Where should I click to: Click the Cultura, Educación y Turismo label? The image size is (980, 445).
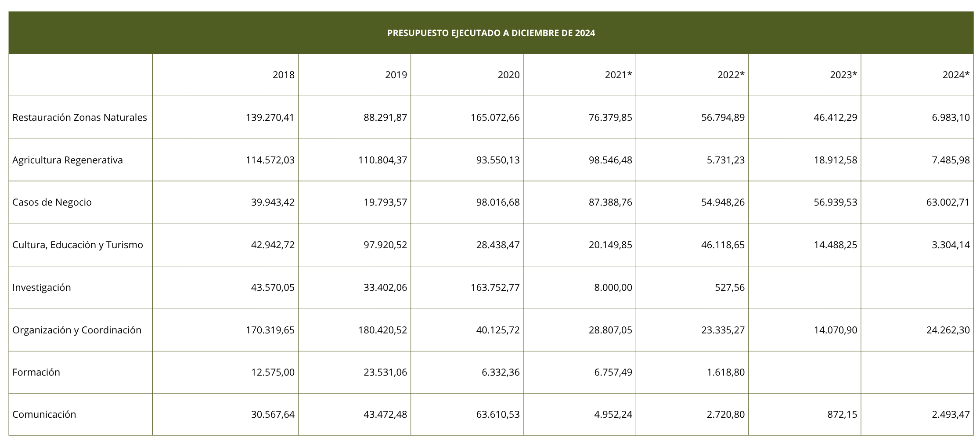click(x=78, y=245)
